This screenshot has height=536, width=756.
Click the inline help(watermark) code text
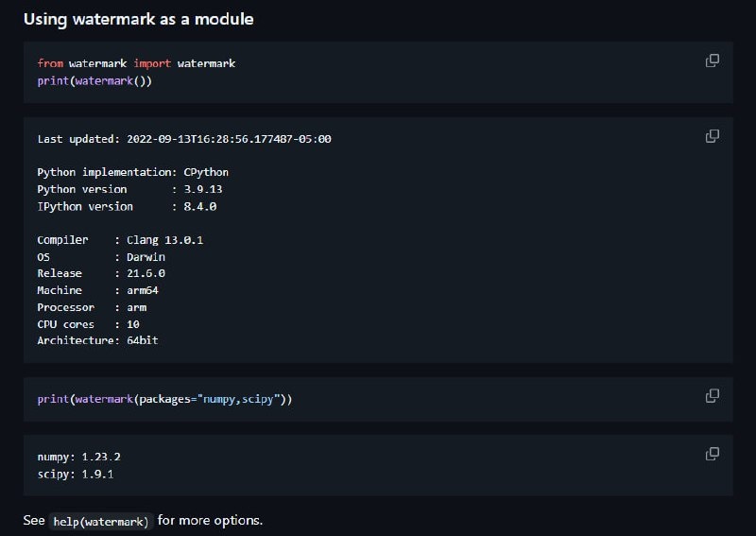point(101,522)
